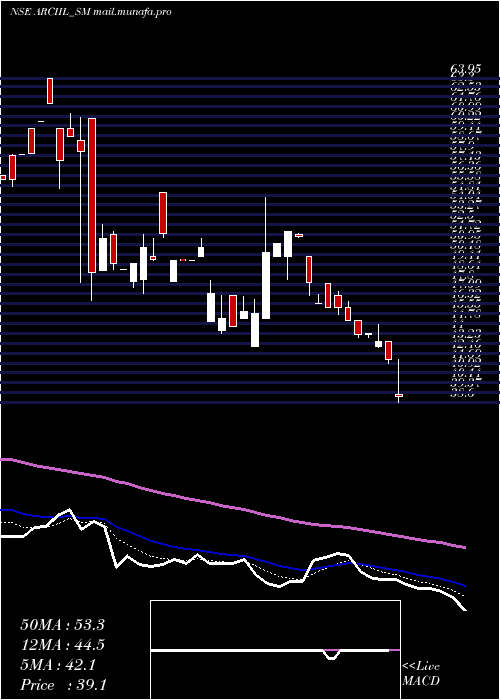Click the 63.95 top price label
The width and height of the screenshot is (500, 700).
[x=466, y=69]
